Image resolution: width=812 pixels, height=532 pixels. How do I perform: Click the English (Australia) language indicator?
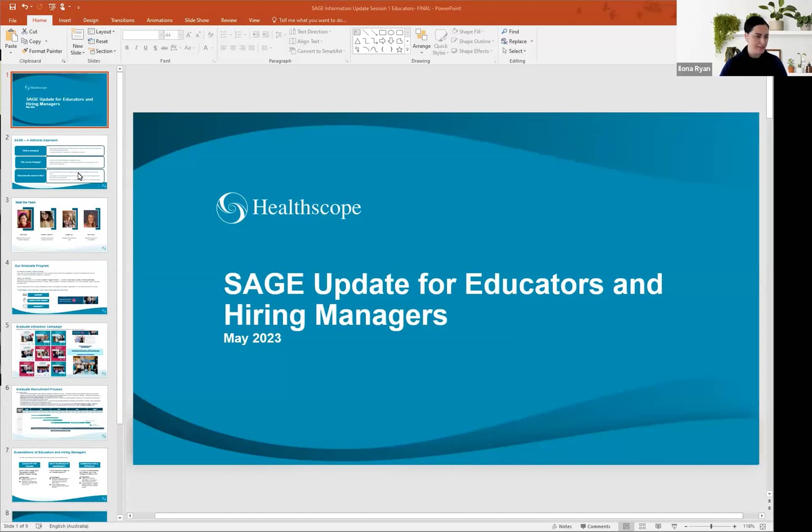coord(68,526)
